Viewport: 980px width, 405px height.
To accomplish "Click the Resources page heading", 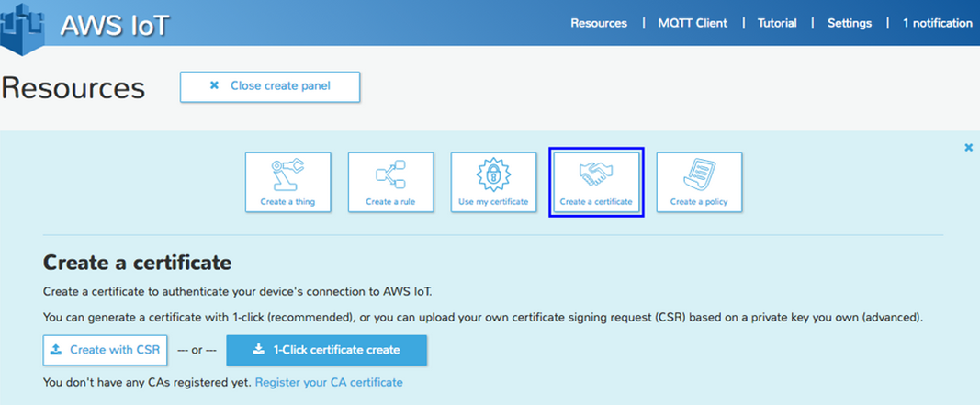I will (x=73, y=87).
